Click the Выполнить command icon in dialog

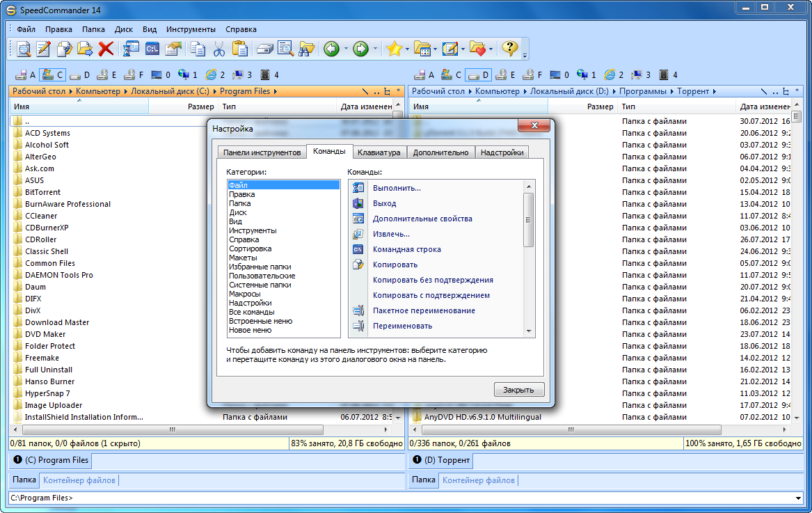tap(358, 187)
